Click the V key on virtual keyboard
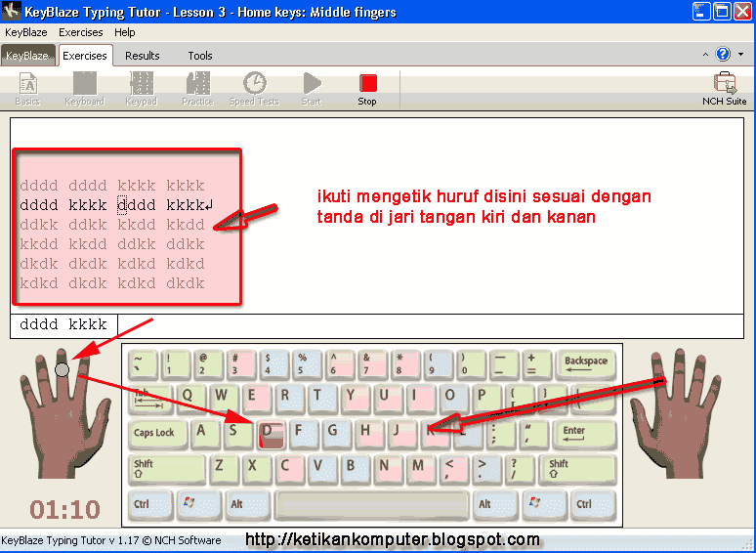The image size is (756, 553). pyautogui.click(x=321, y=469)
